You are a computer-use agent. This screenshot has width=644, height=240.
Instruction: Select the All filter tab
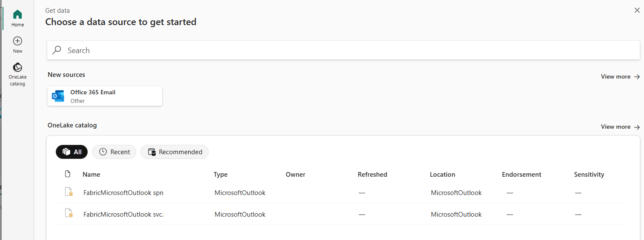click(72, 152)
